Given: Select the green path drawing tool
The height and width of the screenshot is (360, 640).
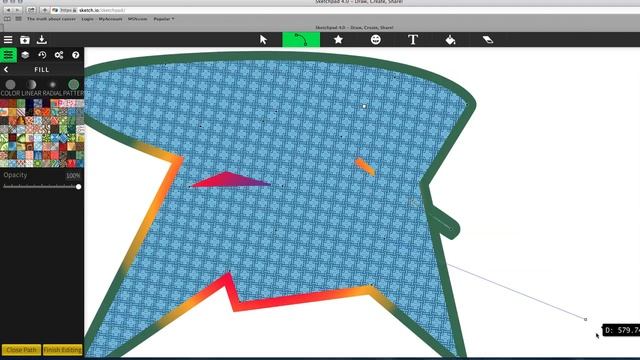Looking at the screenshot, I should (301, 40).
